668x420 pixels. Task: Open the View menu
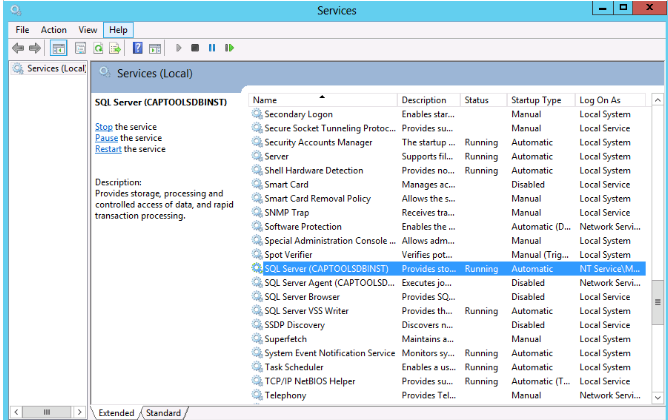88,30
